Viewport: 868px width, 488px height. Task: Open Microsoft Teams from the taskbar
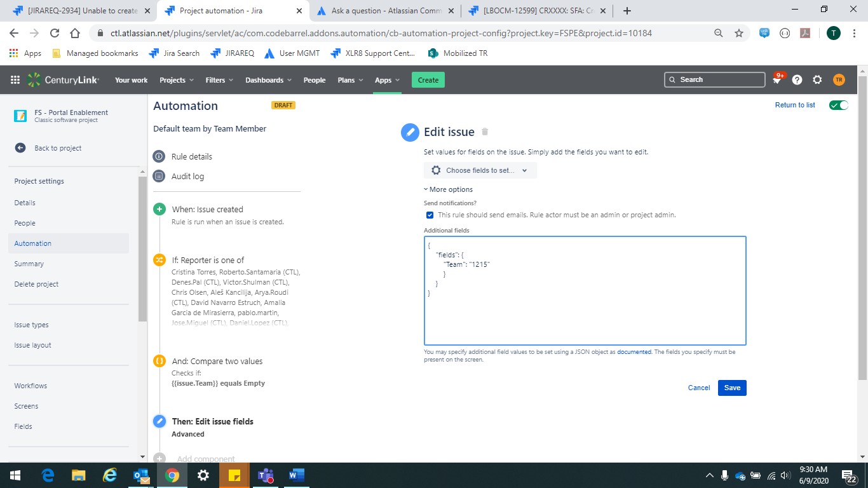click(x=266, y=475)
